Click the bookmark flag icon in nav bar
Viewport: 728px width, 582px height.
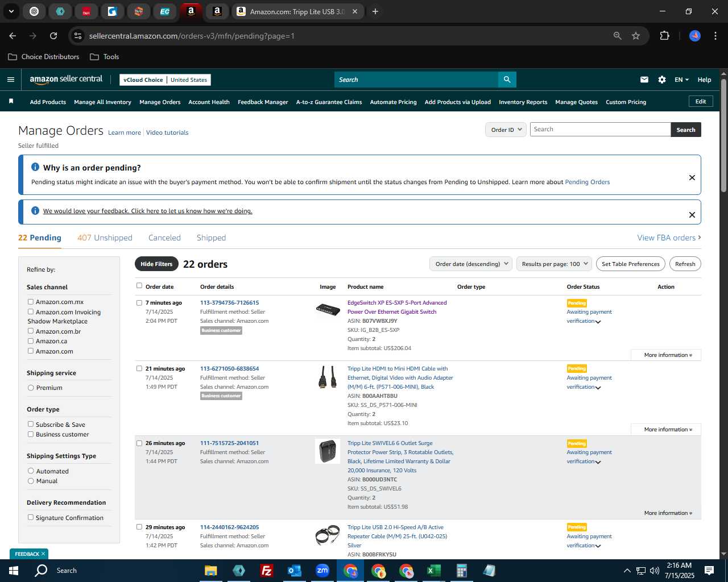pyautogui.click(x=11, y=102)
